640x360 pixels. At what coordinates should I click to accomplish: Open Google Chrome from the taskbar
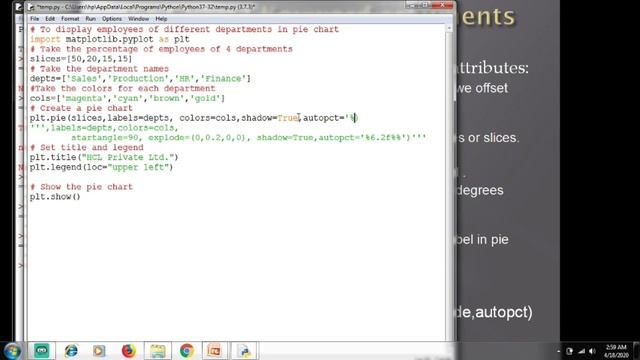coord(187,351)
